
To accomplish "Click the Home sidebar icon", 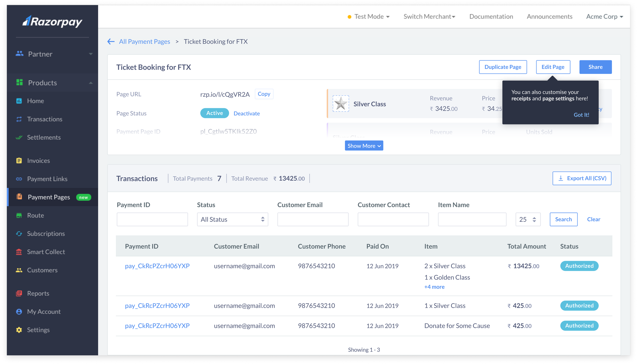I will point(19,101).
